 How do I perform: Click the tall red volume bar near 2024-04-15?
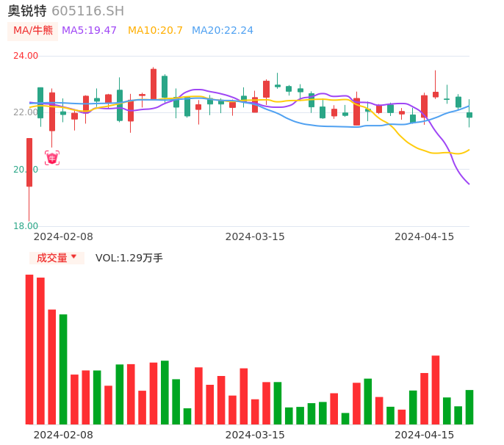[436, 389]
